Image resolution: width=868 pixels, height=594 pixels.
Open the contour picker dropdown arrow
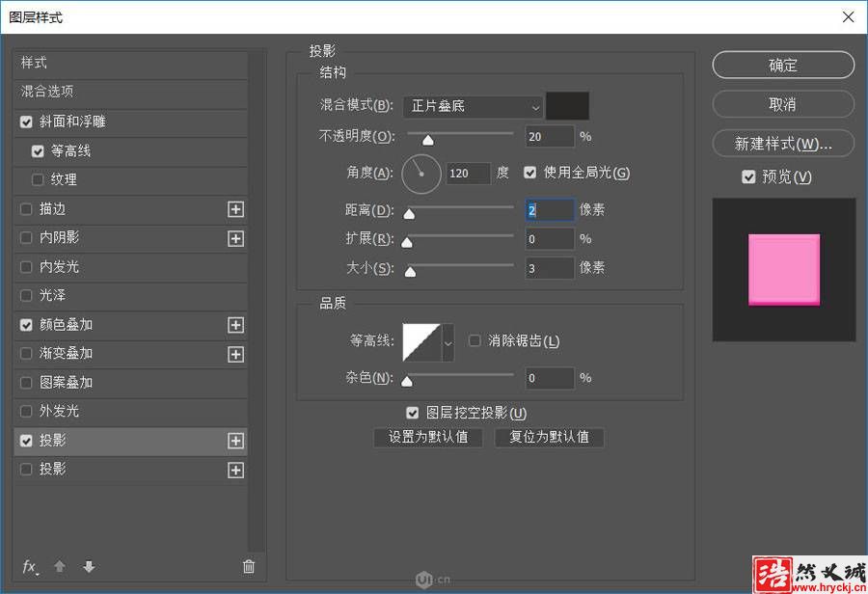[448, 343]
